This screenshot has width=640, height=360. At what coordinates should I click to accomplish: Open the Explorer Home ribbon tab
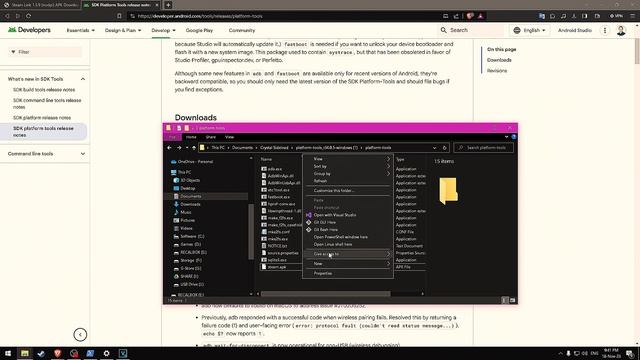(191, 137)
